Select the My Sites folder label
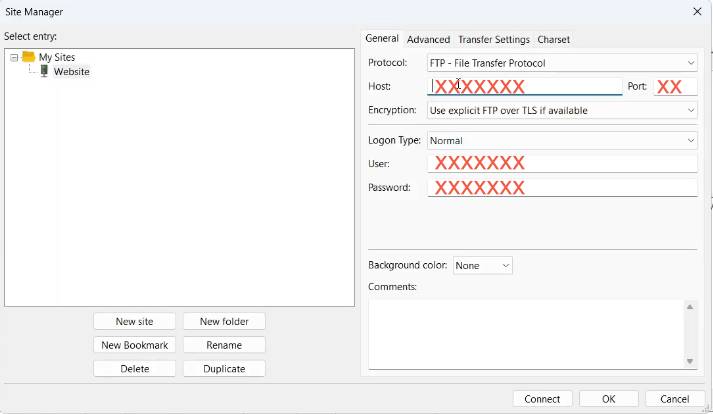The image size is (713, 414). 57,57
